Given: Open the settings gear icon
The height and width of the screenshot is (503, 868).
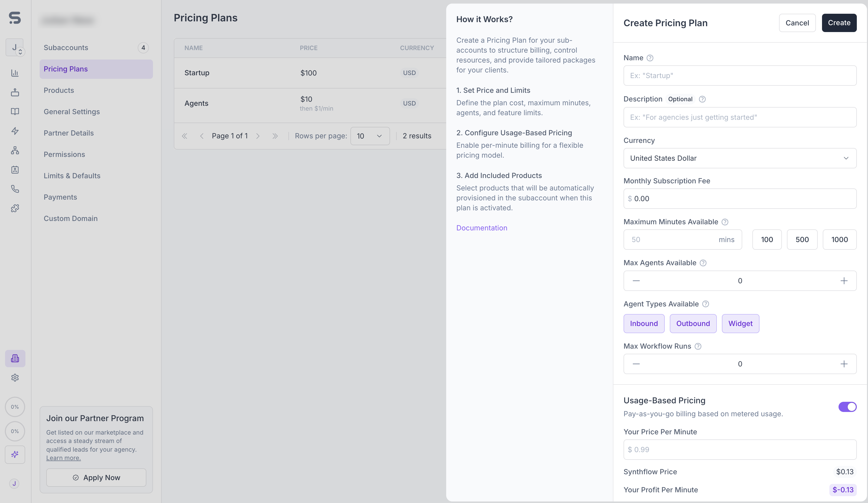Looking at the screenshot, I should point(15,378).
